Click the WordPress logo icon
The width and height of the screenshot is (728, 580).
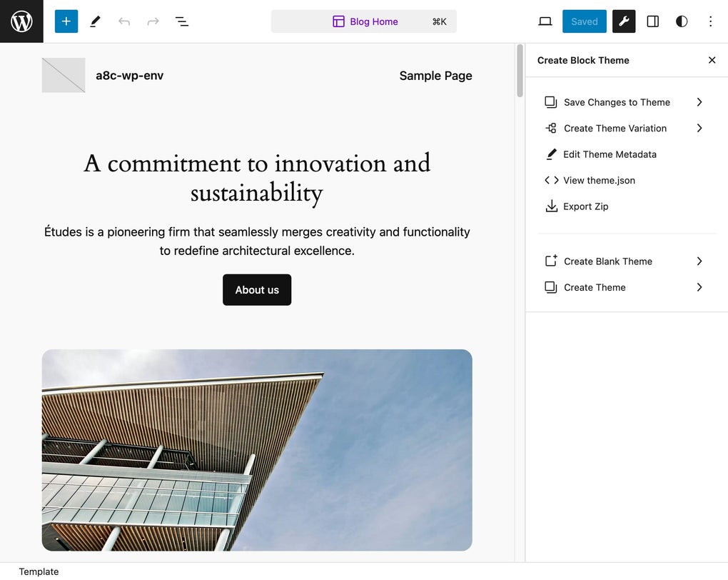(x=21, y=21)
